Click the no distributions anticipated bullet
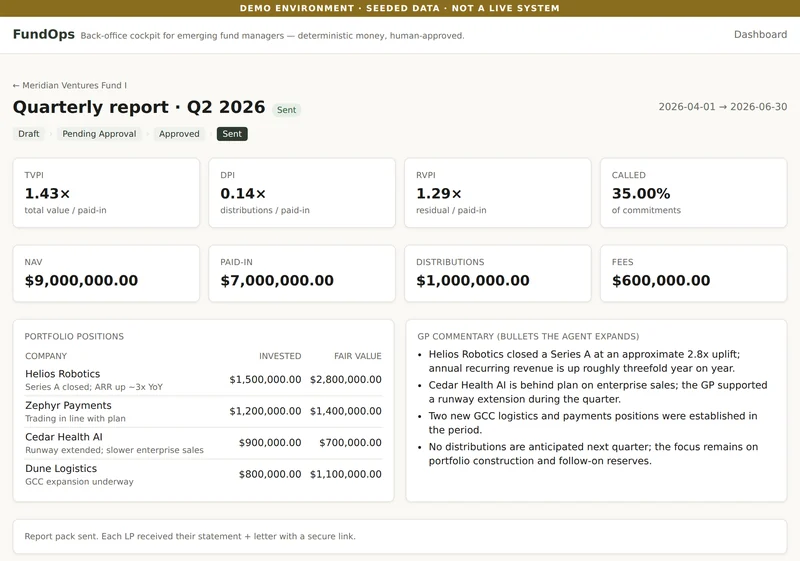800x561 pixels. [593, 453]
